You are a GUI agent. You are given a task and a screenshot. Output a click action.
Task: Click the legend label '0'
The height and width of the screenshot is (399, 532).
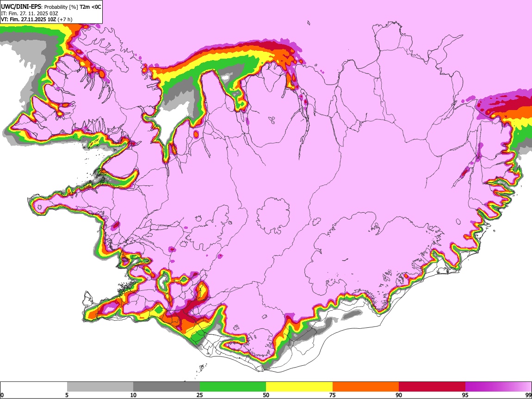pos(2,395)
